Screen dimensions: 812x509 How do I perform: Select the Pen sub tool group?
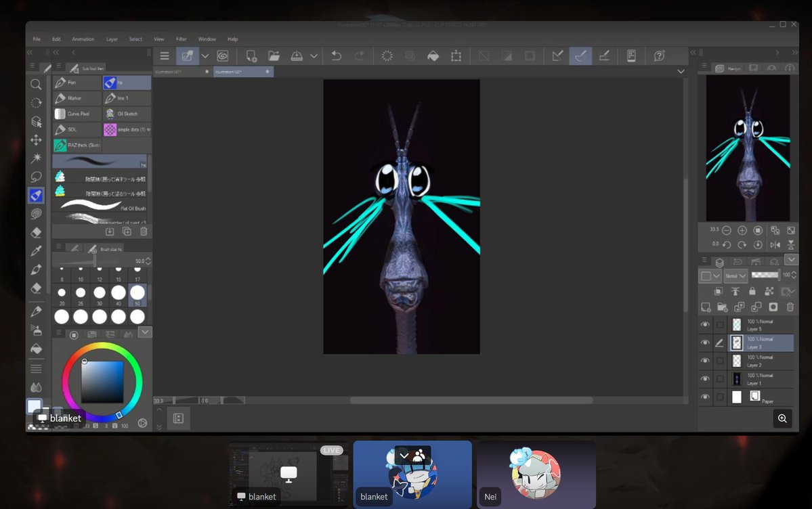click(x=77, y=83)
